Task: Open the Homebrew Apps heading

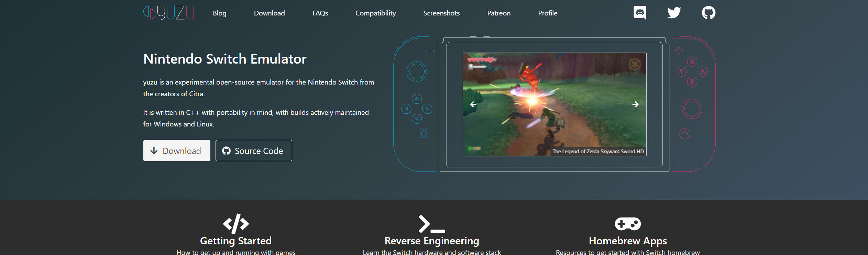Action: tap(628, 241)
